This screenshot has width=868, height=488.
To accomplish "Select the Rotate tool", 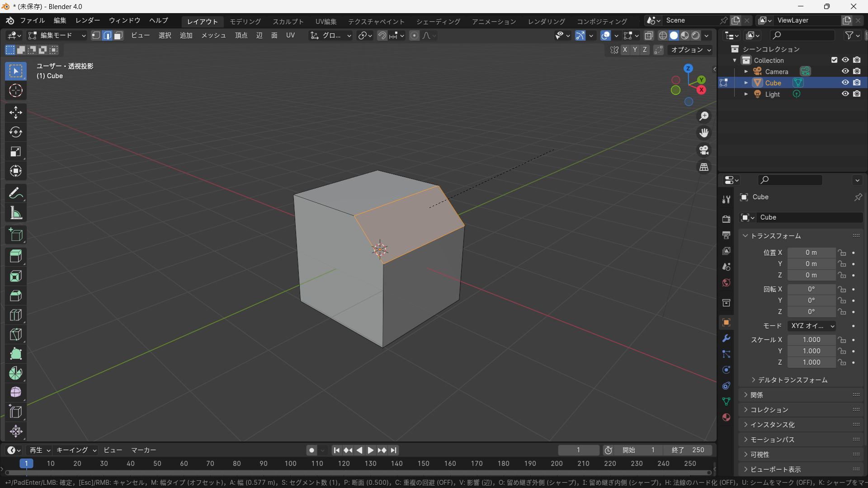I will [15, 132].
